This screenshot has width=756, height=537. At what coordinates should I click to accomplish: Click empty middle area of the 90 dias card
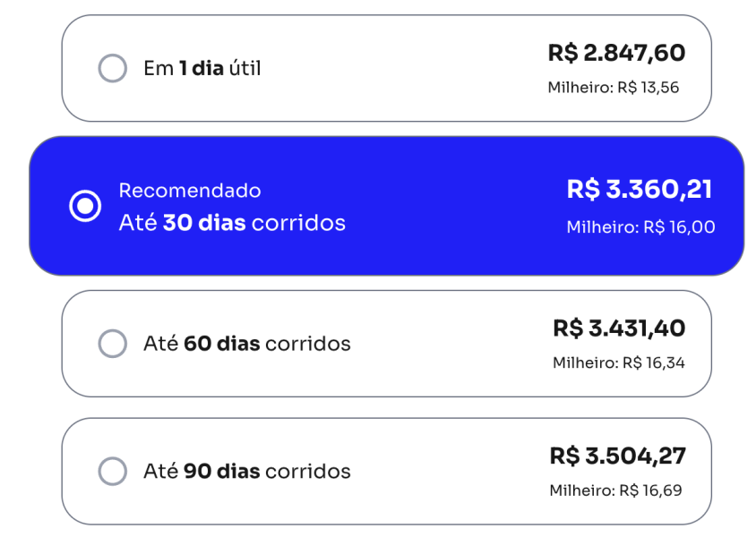click(x=448, y=471)
